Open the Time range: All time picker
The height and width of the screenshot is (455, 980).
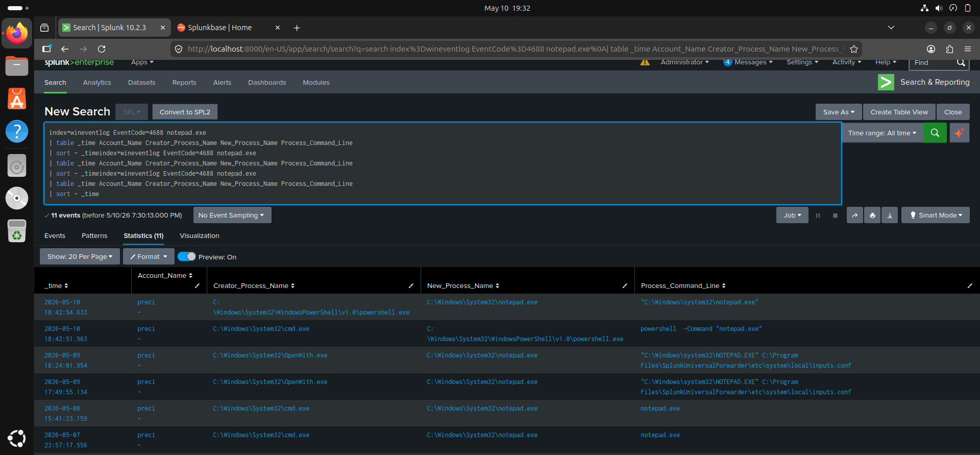(882, 133)
